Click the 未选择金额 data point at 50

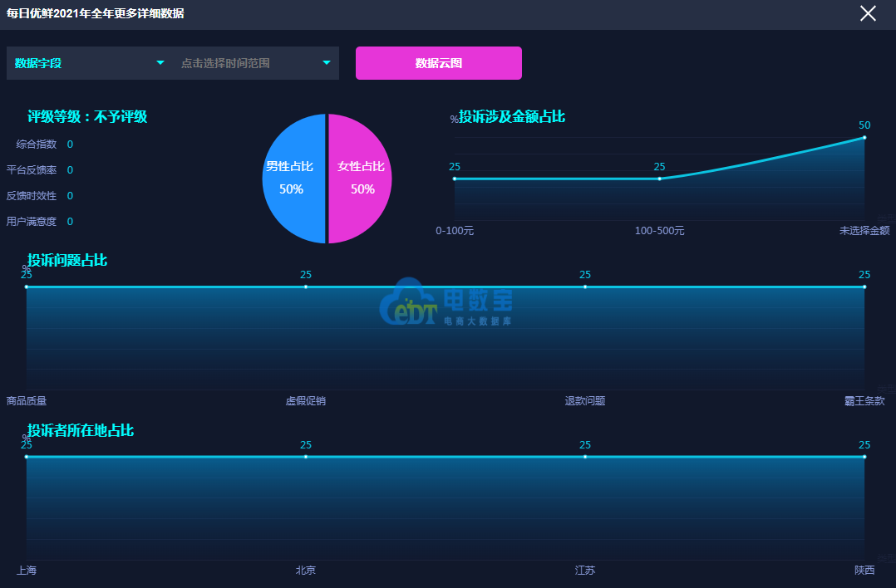click(864, 137)
